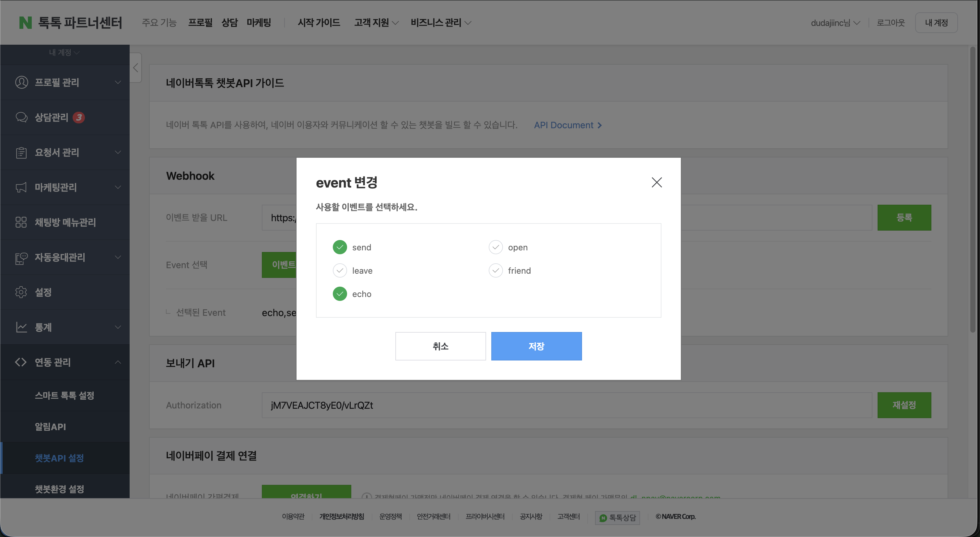This screenshot has width=980, height=537.
Task: Check the open event checkbox
Action: (496, 247)
